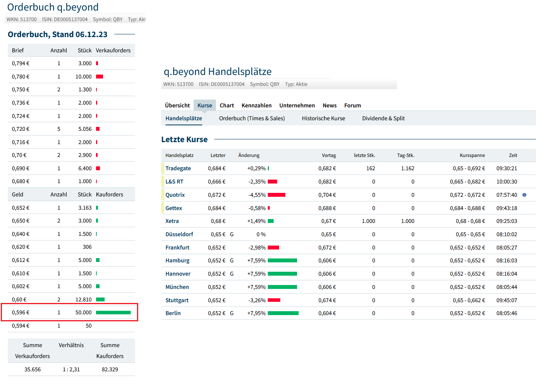Open the Tradegate exchange link
The width and height of the screenshot is (559, 392).
click(x=178, y=168)
